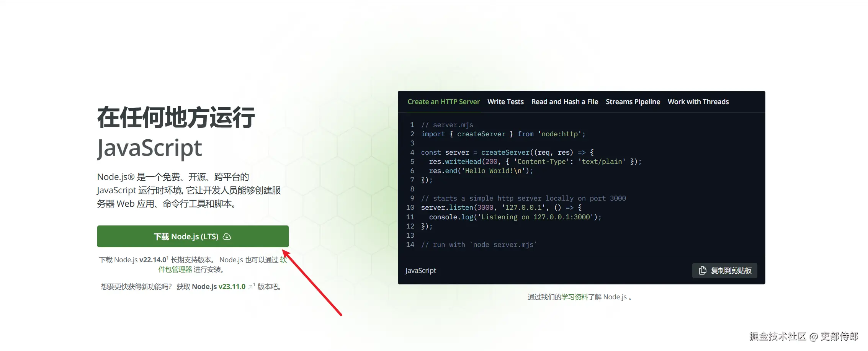Click the download Node.js (LTS) button

click(193, 236)
